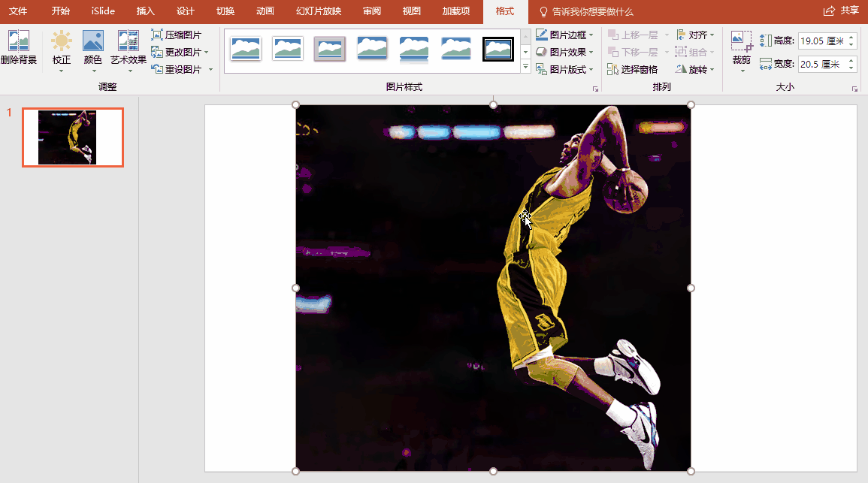Viewport: 868px width, 483px height.
Task: Decrease width with down stepper
Action: click(851, 68)
